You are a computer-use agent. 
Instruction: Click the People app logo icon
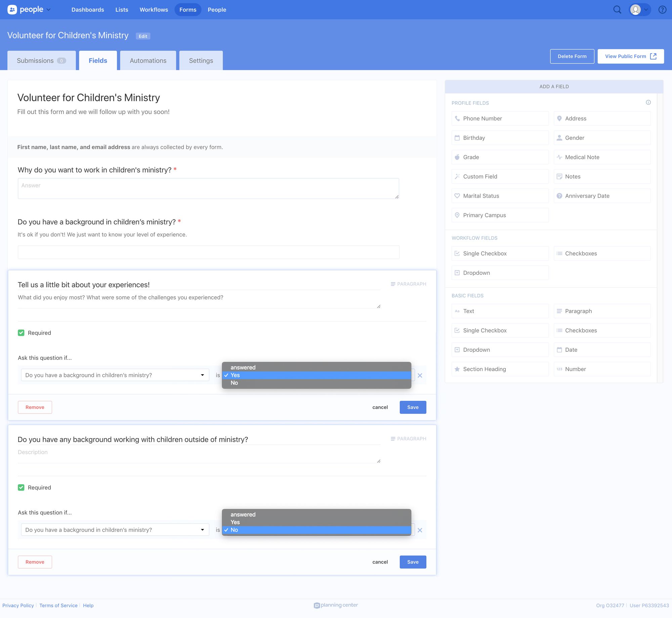(x=12, y=9)
